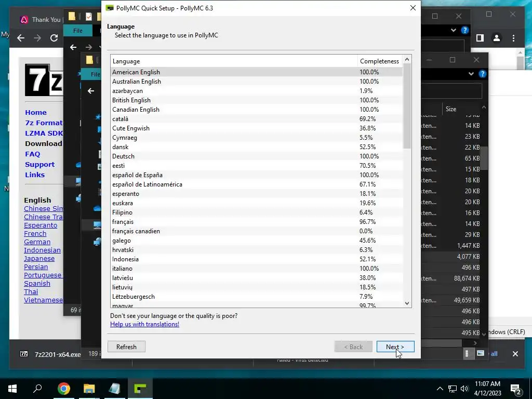Click the Next button in PollyMC setup
This screenshot has width=532, height=399.
[x=395, y=347]
